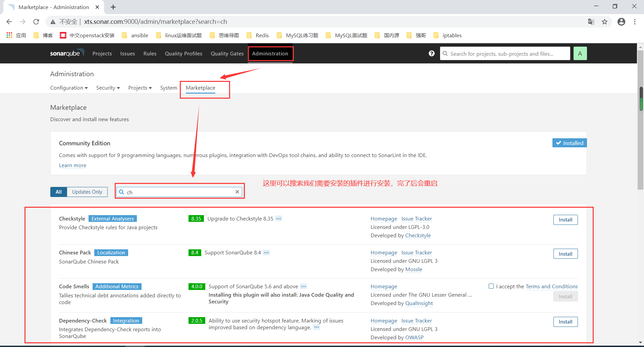Click the browser address bar URL

pos(156,22)
